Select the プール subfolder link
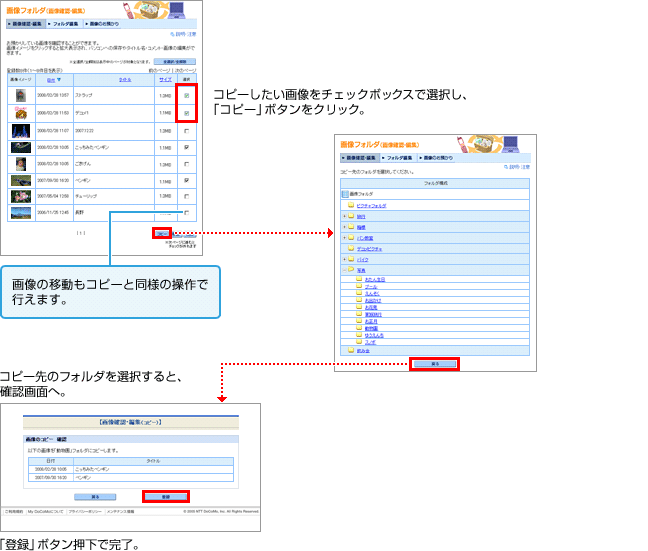This screenshot has width=648, height=551. click(x=371, y=287)
